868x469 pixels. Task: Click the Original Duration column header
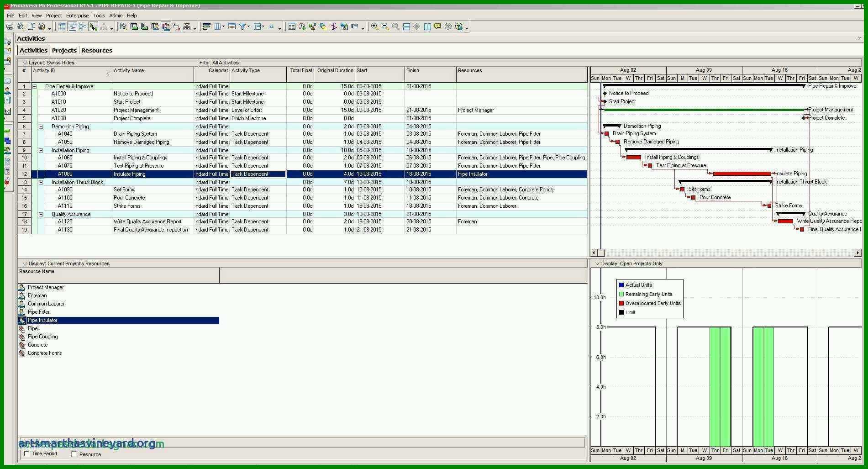pos(335,74)
